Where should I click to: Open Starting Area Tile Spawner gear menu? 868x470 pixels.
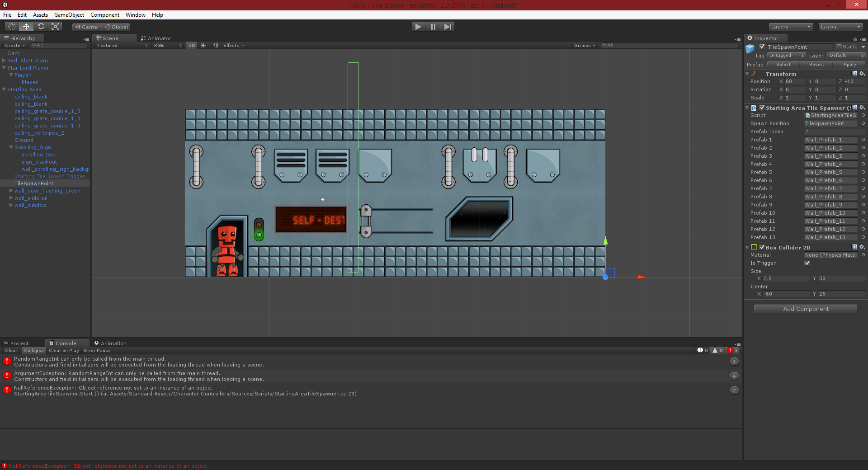[862, 108]
